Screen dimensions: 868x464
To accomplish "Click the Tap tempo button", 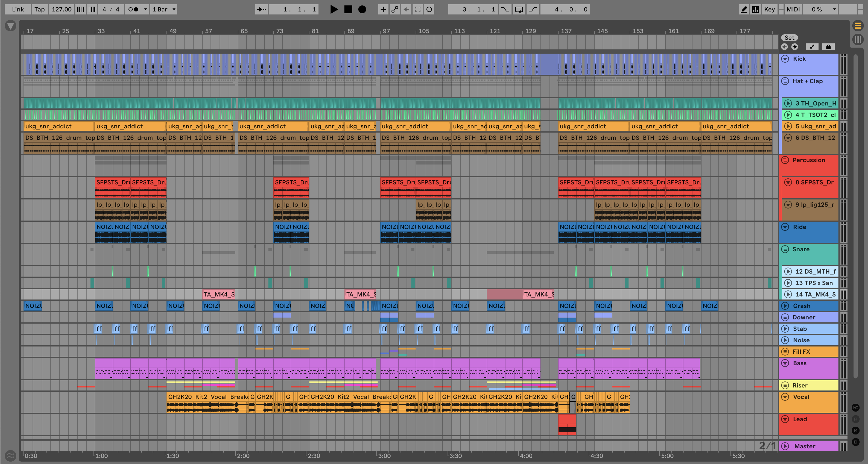I will (40, 9).
